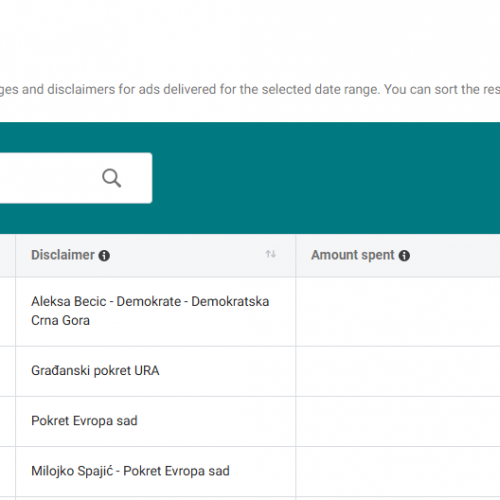Open the Disclaimer info tooltip icon
The image size is (500, 500).
pyautogui.click(x=104, y=256)
